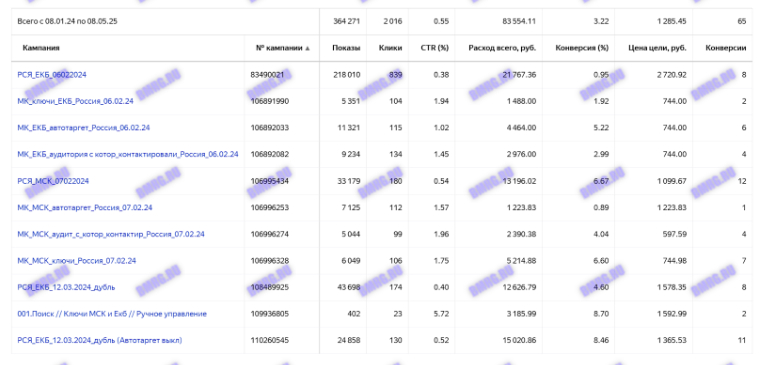Click campaign number 83490021
This screenshot has height=365, width=760.
point(267,75)
